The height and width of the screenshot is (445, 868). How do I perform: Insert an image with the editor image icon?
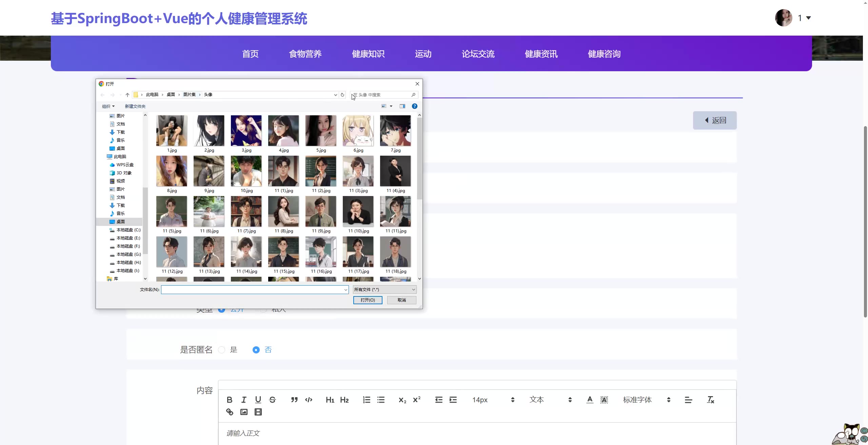[x=244, y=412]
